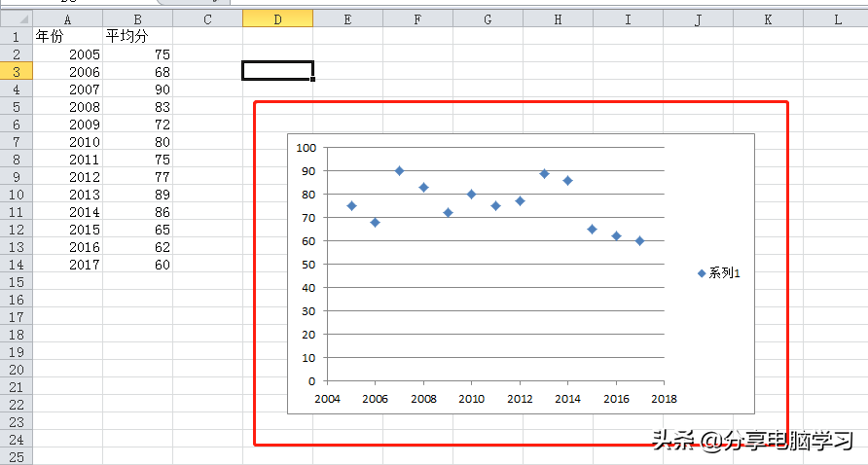
Task: Click score cell 62 beside 2016
Action: [x=138, y=247]
